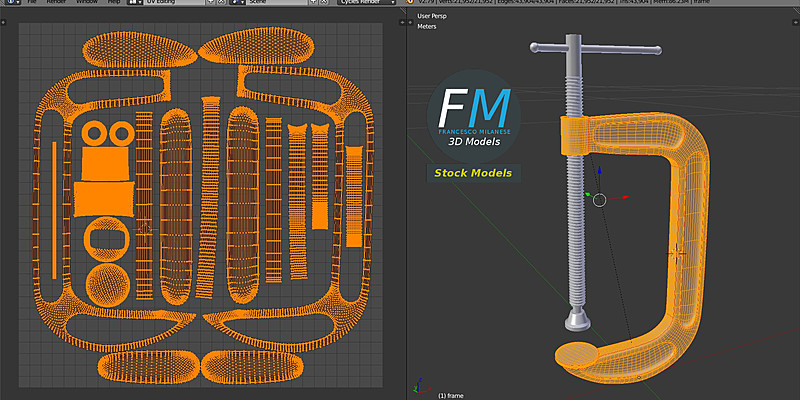800x400 pixels.
Task: Click the Blender logo in info header
Action: pyautogui.click(x=409, y=2)
